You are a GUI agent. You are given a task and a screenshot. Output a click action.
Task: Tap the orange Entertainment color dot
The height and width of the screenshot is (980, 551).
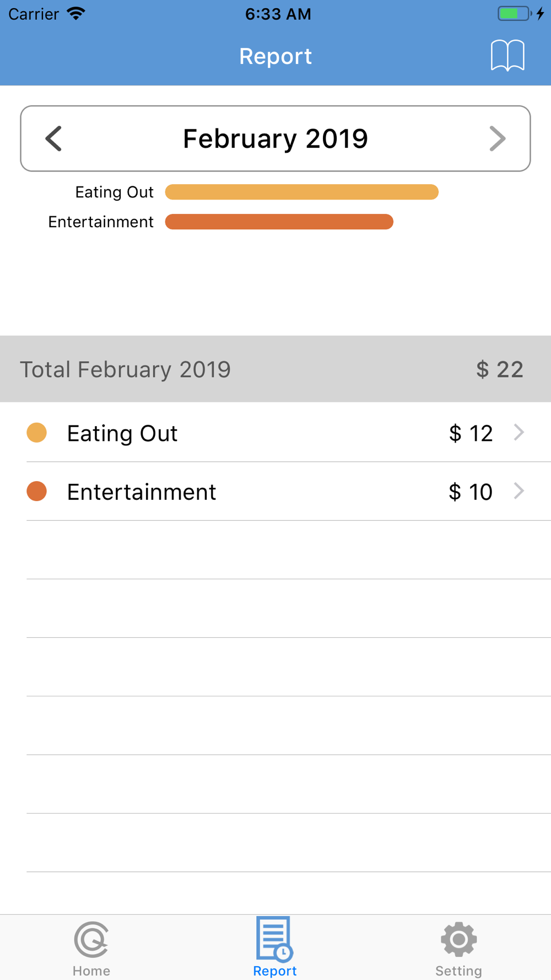point(37,491)
